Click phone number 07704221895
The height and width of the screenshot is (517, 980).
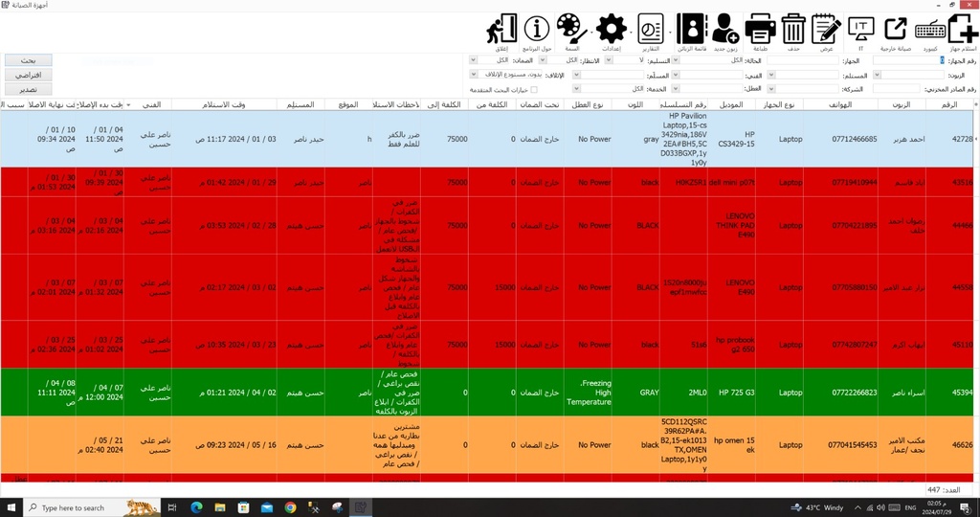(x=855, y=225)
